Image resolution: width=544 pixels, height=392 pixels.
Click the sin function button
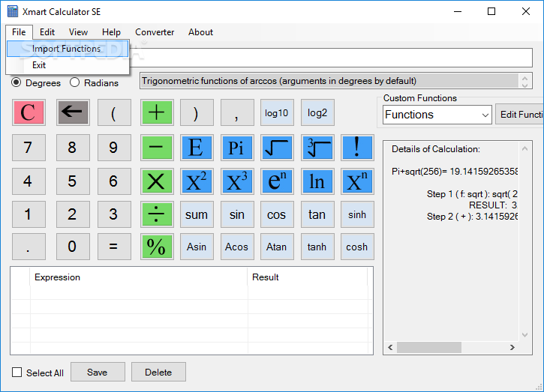point(237,214)
